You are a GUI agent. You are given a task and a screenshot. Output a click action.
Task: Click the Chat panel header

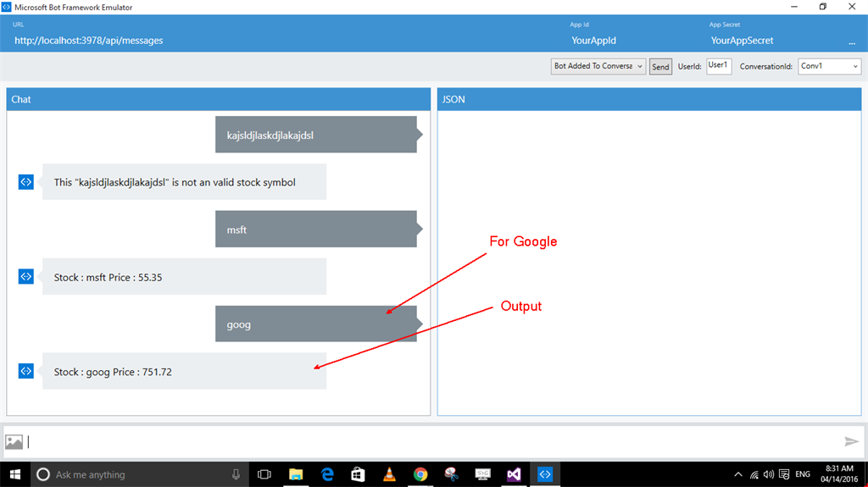pyautogui.click(x=219, y=99)
